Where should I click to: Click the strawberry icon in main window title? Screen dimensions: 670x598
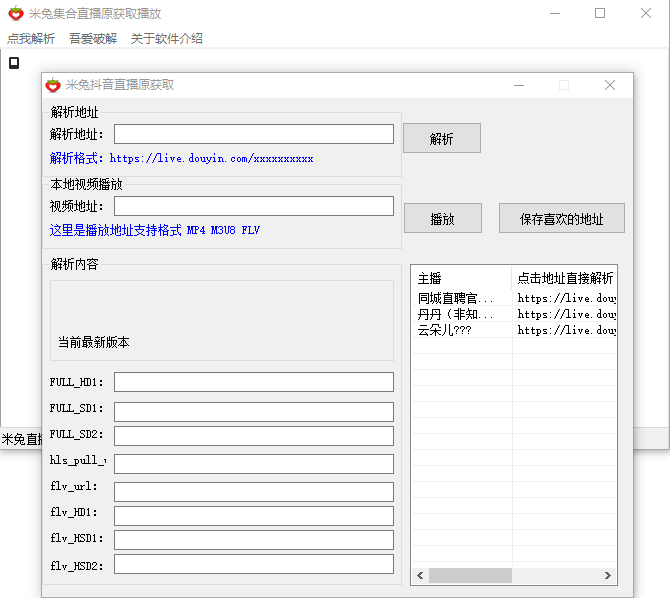16,13
